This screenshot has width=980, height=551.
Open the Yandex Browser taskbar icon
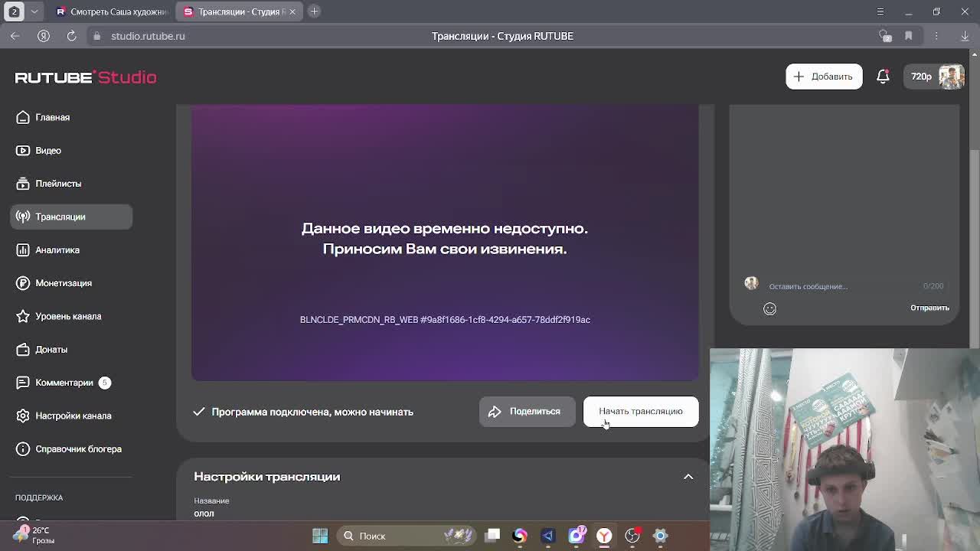click(x=604, y=536)
